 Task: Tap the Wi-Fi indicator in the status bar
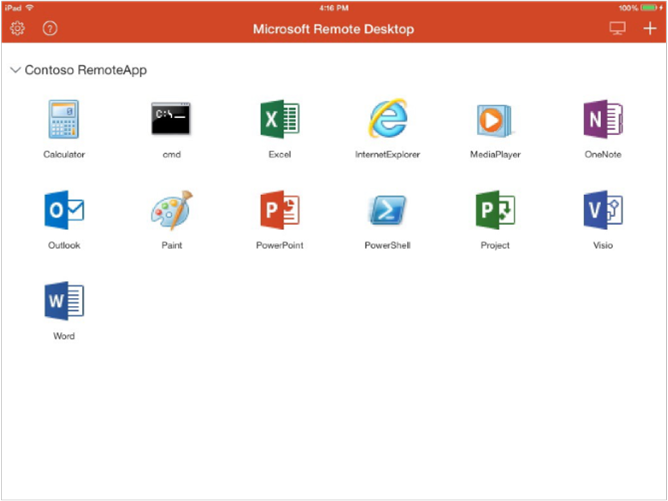coord(30,8)
